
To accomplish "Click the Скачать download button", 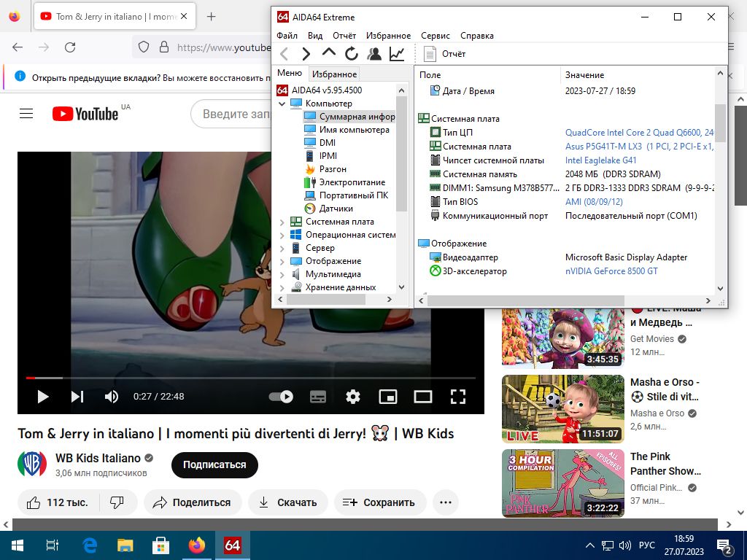I will (x=287, y=502).
